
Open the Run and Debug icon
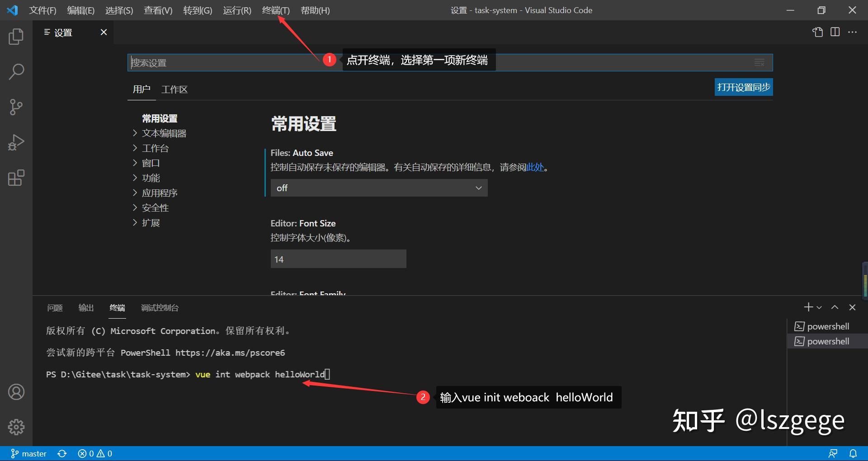17,142
